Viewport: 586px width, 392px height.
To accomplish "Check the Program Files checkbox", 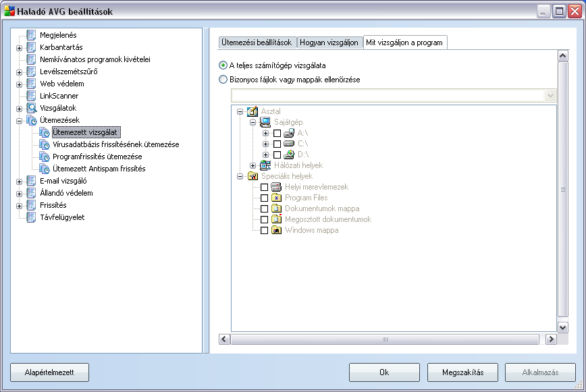I will (x=264, y=198).
